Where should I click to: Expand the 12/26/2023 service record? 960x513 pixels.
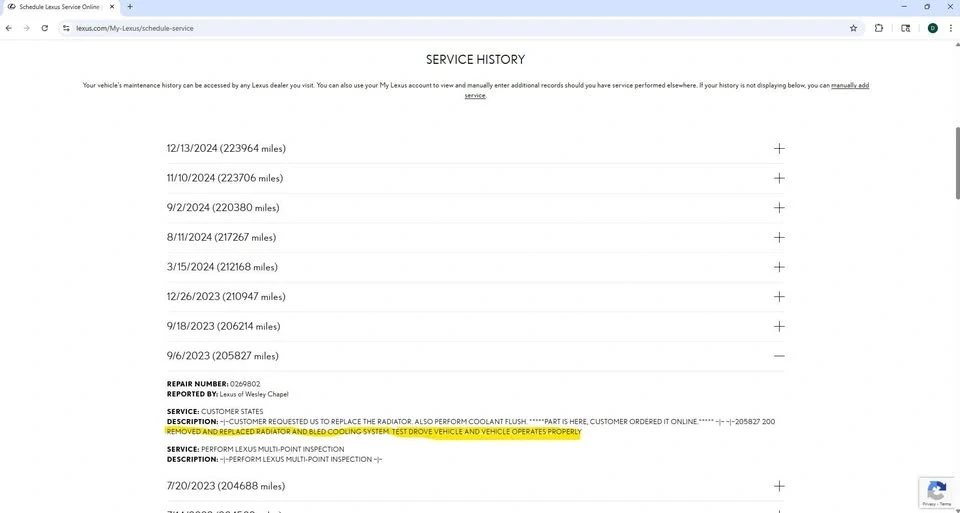click(779, 296)
